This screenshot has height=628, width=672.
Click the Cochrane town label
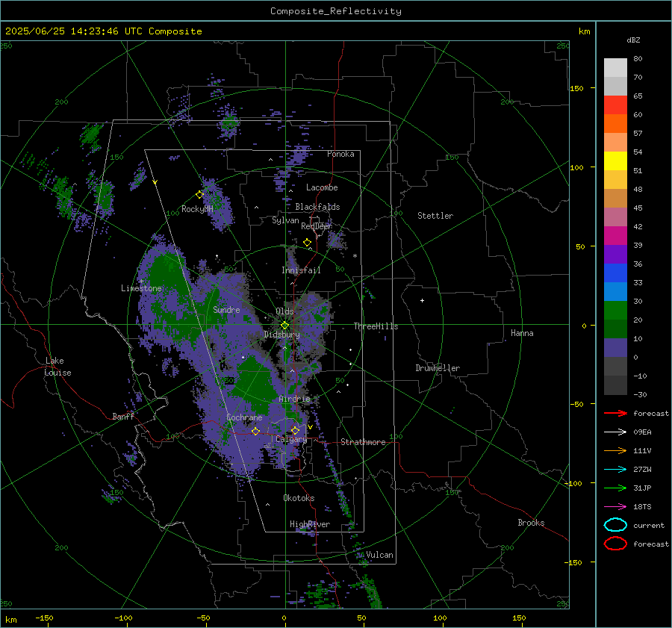pyautogui.click(x=244, y=417)
